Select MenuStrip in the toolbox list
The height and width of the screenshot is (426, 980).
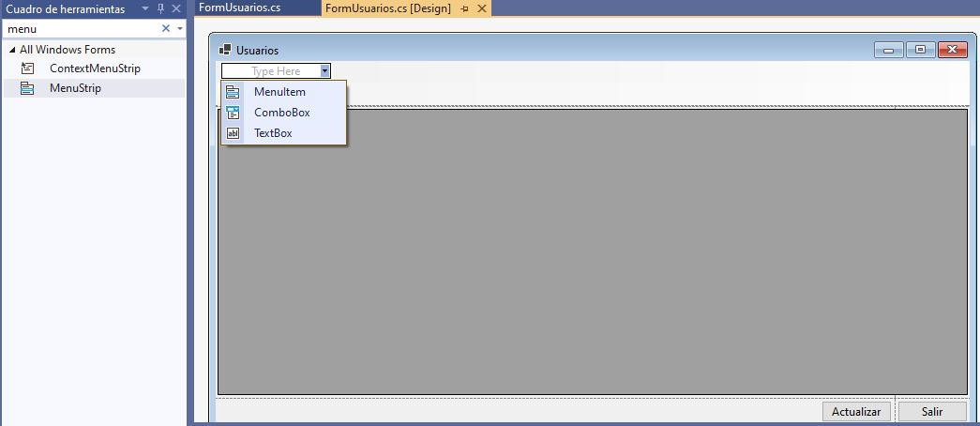pos(94,88)
